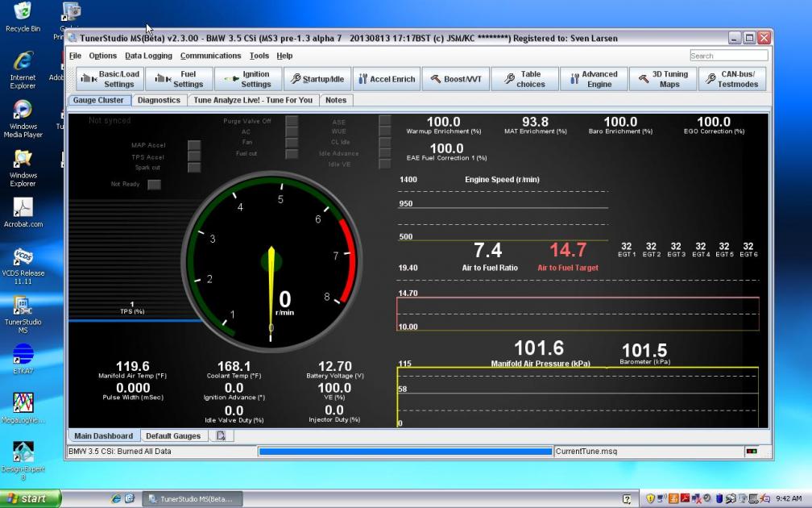Select the Default Gauges bottom tab
This screenshot has width=812, height=508.
point(173,436)
